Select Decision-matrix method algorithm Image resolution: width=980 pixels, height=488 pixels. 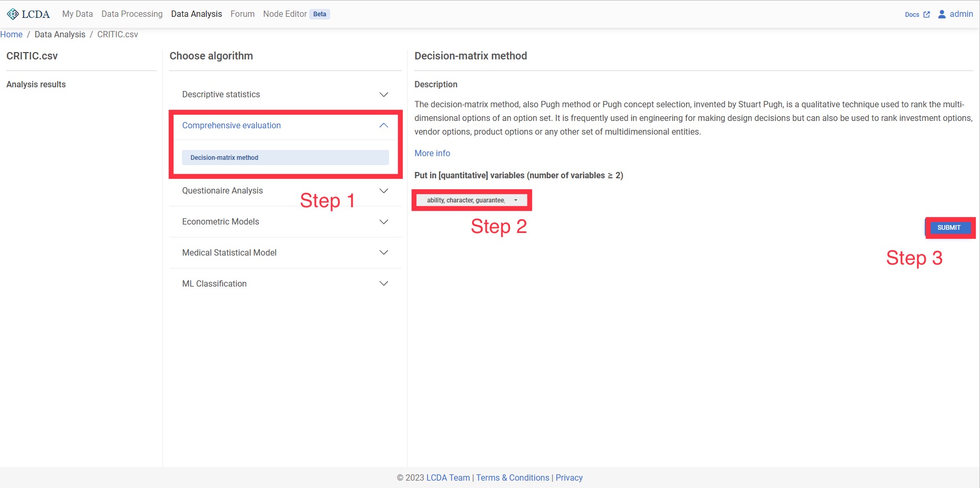coord(285,158)
